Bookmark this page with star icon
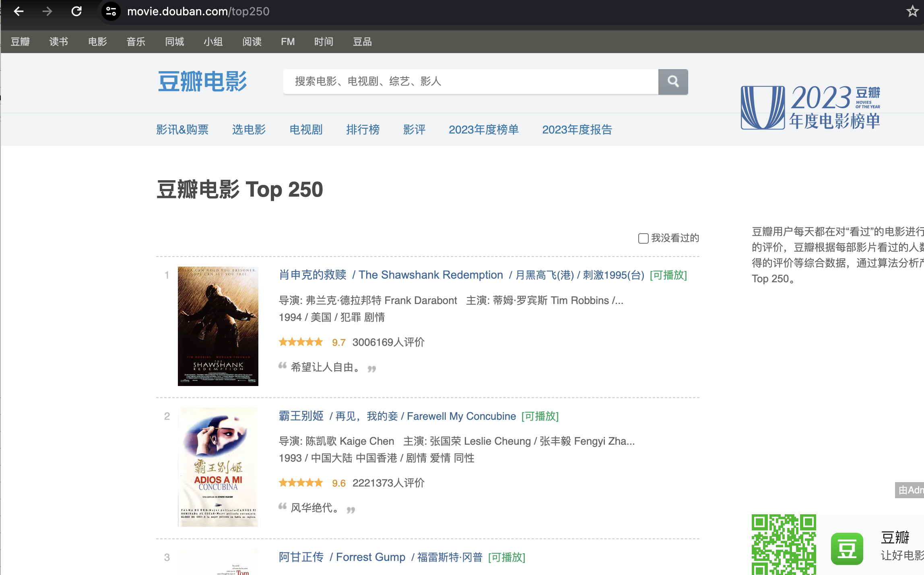Image resolution: width=924 pixels, height=575 pixels. 912,11
